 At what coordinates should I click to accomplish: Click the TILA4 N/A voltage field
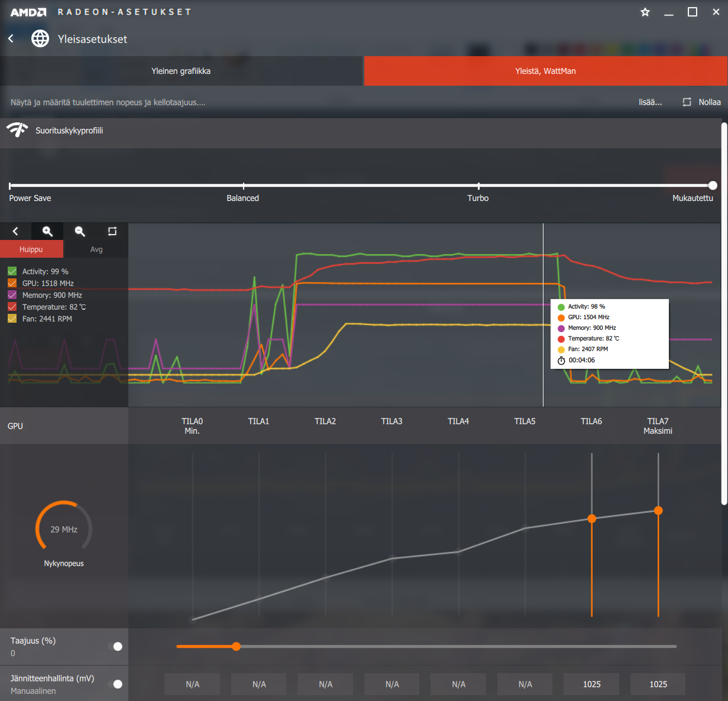click(x=458, y=684)
